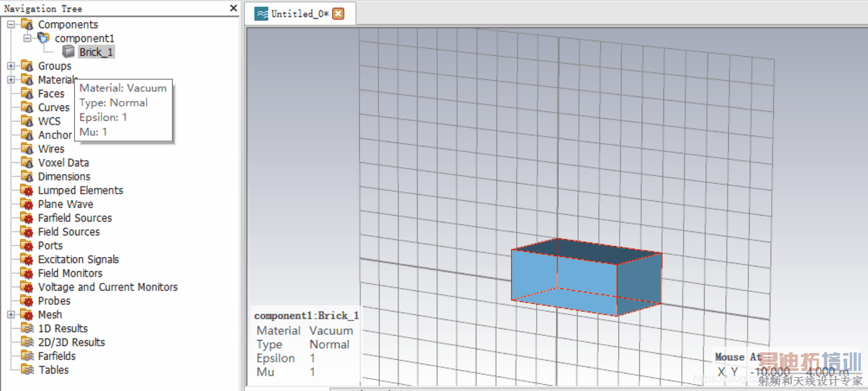The image size is (868, 391).
Task: Expand the Groups tree node
Action: pyautogui.click(x=11, y=66)
